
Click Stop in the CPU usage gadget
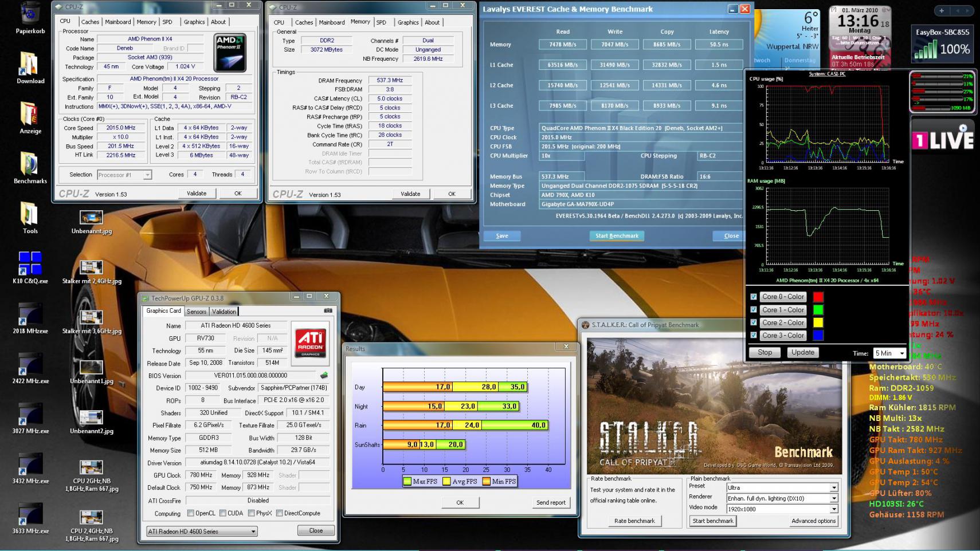pyautogui.click(x=765, y=353)
